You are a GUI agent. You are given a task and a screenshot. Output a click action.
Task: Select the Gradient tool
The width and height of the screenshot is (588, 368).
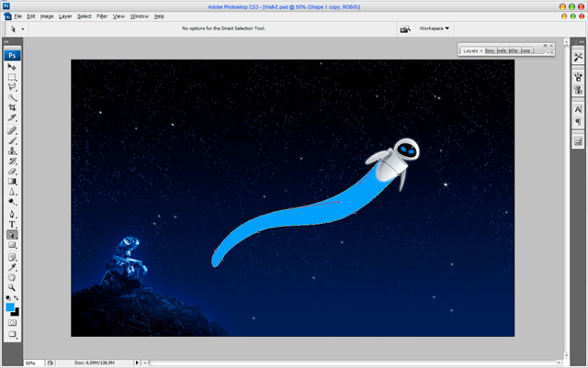coord(12,182)
